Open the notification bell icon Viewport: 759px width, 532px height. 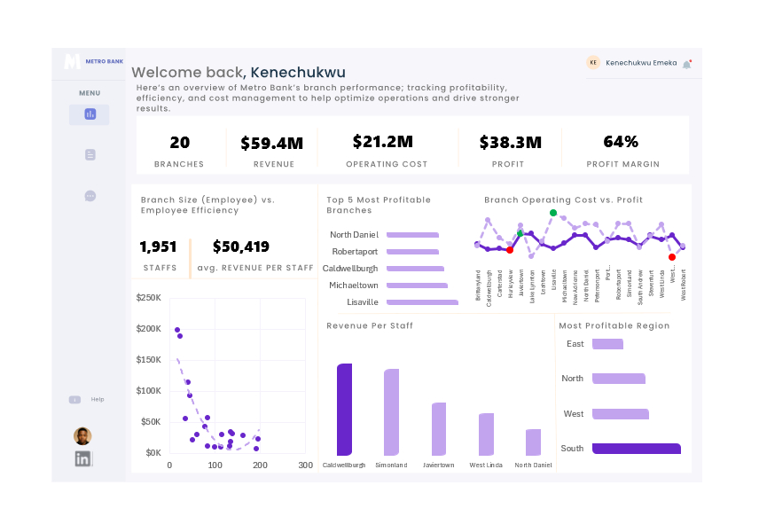(687, 64)
